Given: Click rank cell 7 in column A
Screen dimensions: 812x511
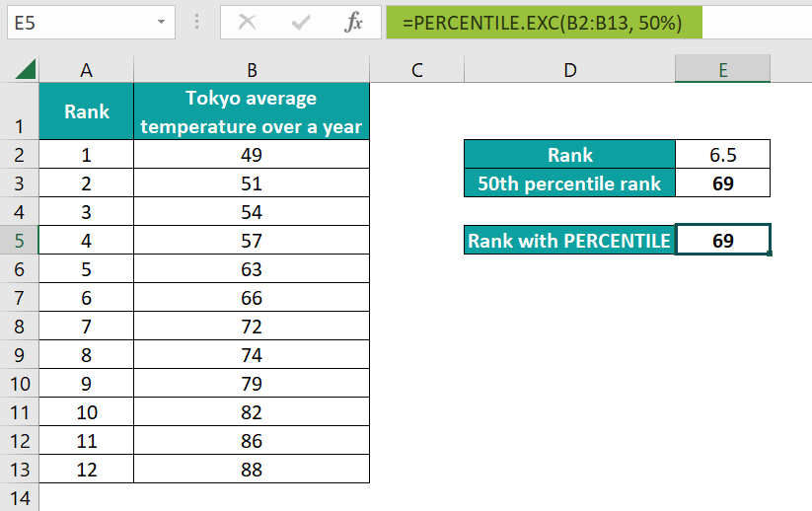Looking at the screenshot, I should click(x=87, y=327).
